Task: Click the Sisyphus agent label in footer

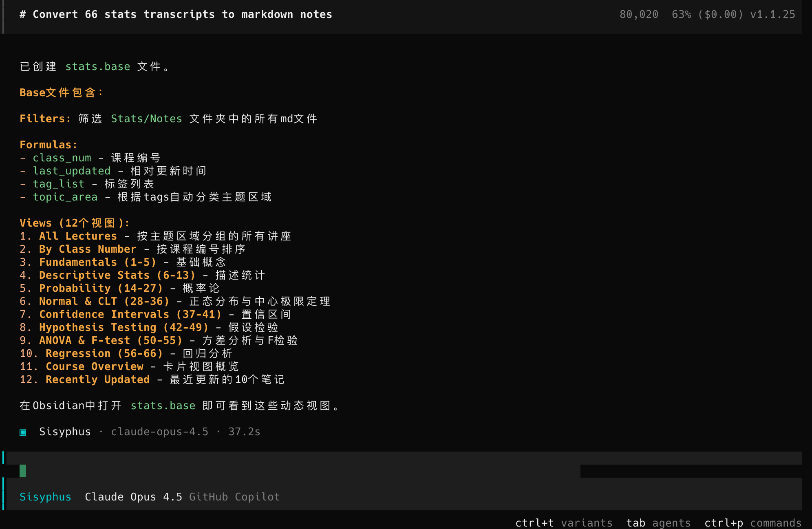Action: point(45,497)
